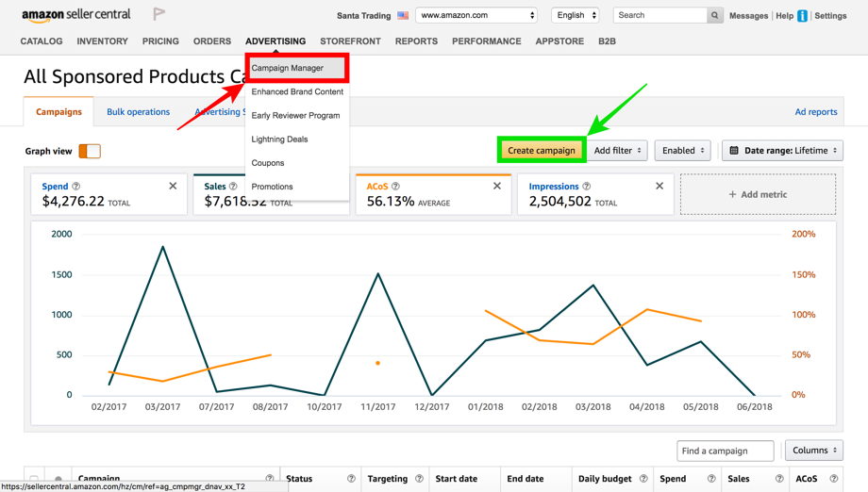Open the Columns dropdown
The width and height of the screenshot is (868, 492).
pyautogui.click(x=813, y=451)
